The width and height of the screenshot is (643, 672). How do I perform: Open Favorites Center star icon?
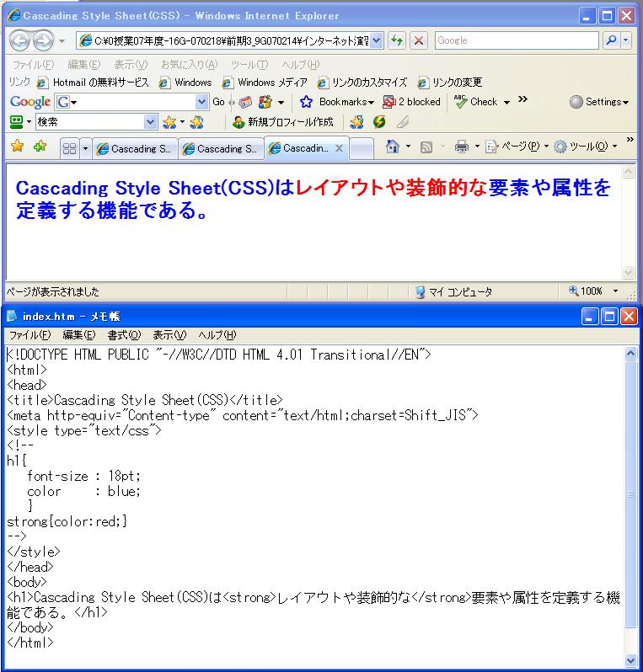[18, 147]
